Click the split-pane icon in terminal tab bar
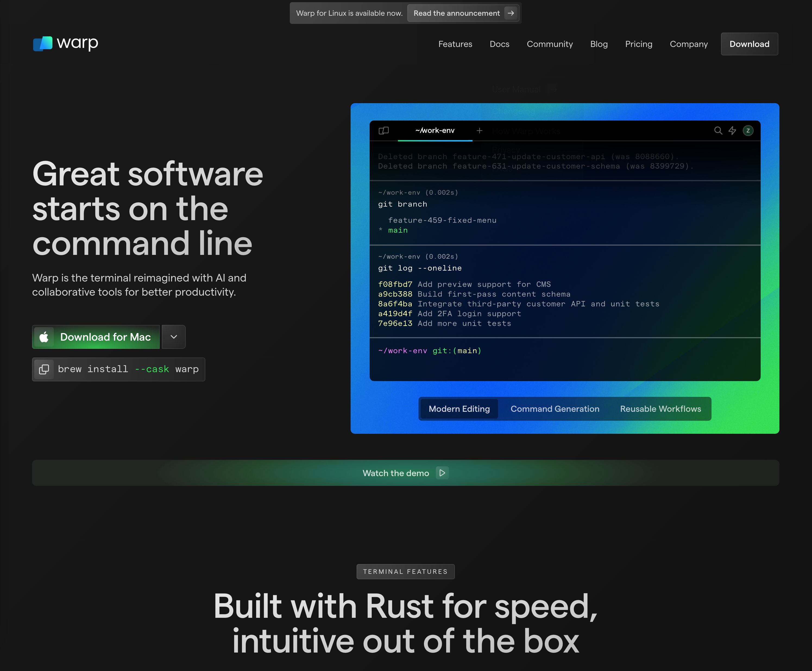 (x=383, y=131)
